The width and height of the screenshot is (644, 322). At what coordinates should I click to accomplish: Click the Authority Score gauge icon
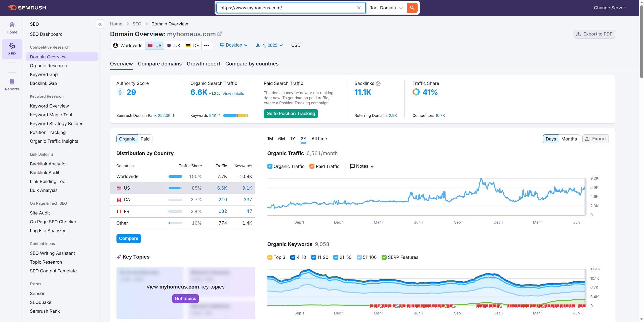coord(120,92)
